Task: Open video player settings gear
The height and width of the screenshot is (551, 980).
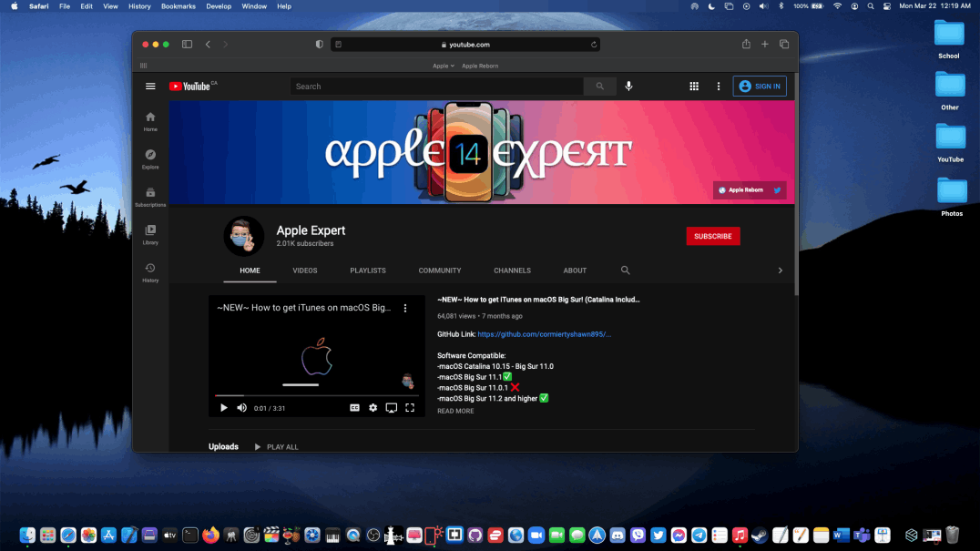Action: 373,408
